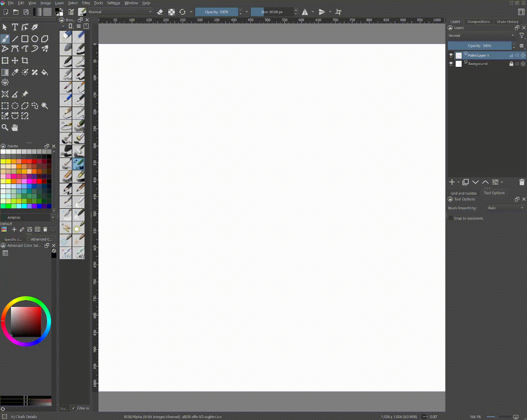Open the Brush Smoothing Basic dropdown
The image size is (527, 420).
(x=506, y=208)
